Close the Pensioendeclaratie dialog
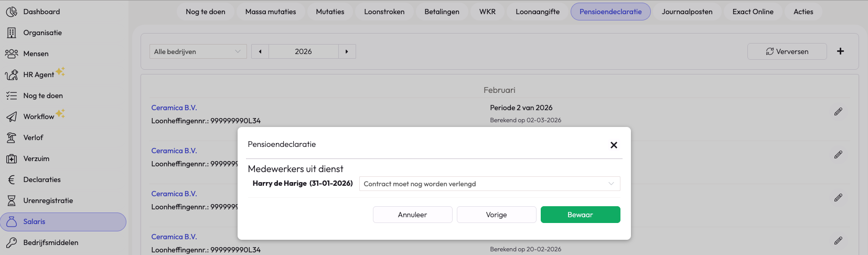The image size is (868, 255). (x=614, y=145)
